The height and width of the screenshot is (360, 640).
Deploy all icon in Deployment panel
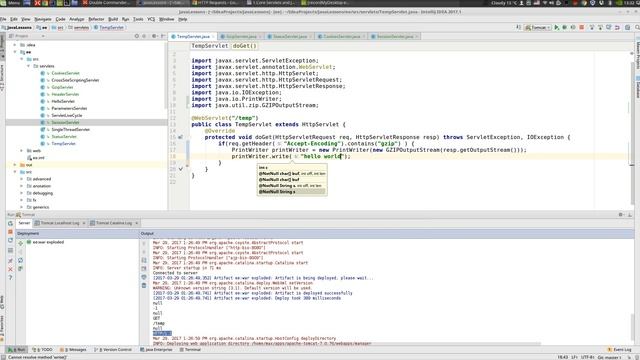[x=20, y=243]
